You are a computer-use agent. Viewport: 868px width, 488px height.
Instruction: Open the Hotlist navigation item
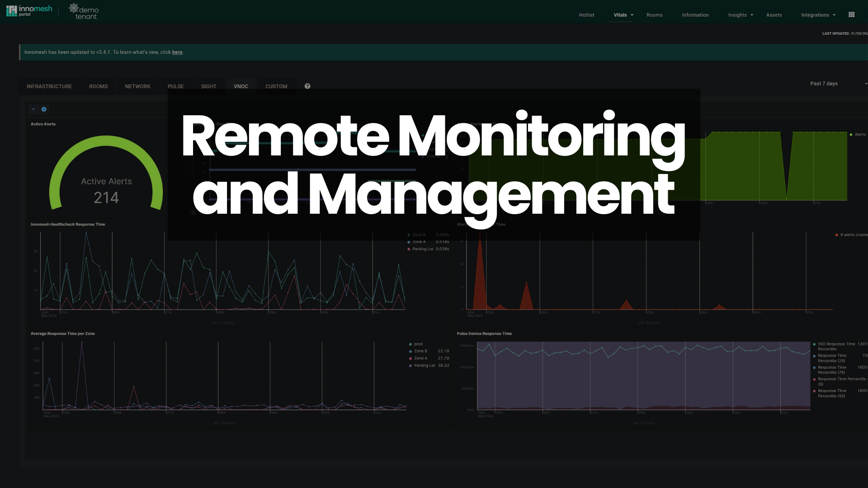586,15
